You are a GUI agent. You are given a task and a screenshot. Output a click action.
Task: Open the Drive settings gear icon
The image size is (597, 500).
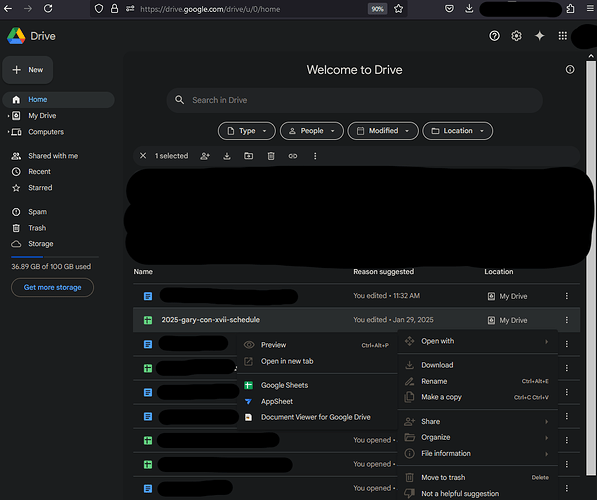516,36
